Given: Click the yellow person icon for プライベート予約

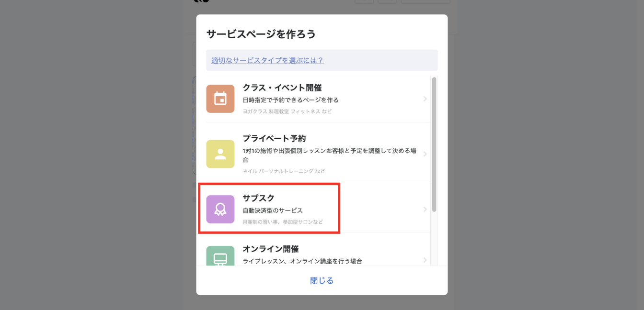Looking at the screenshot, I should (220, 154).
